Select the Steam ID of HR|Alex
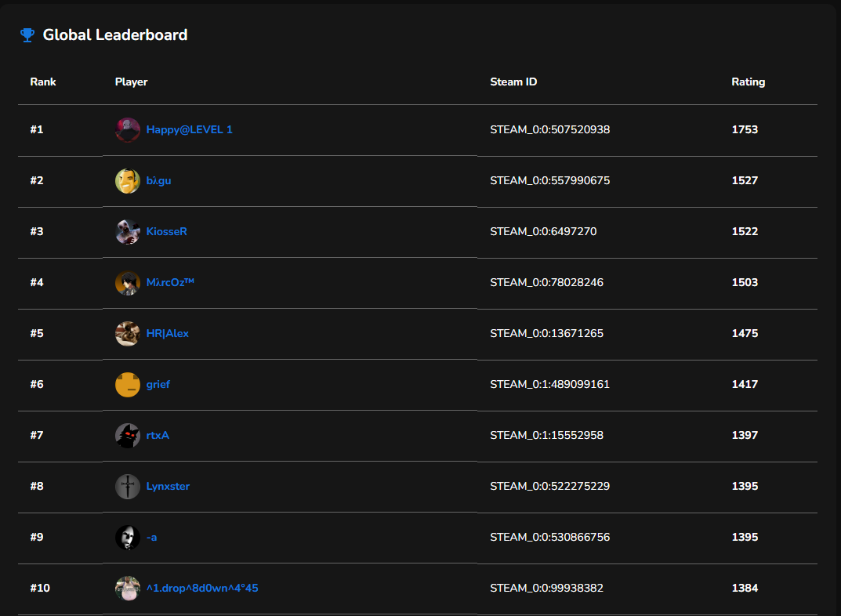Viewport: 841px width, 616px height. click(x=546, y=333)
